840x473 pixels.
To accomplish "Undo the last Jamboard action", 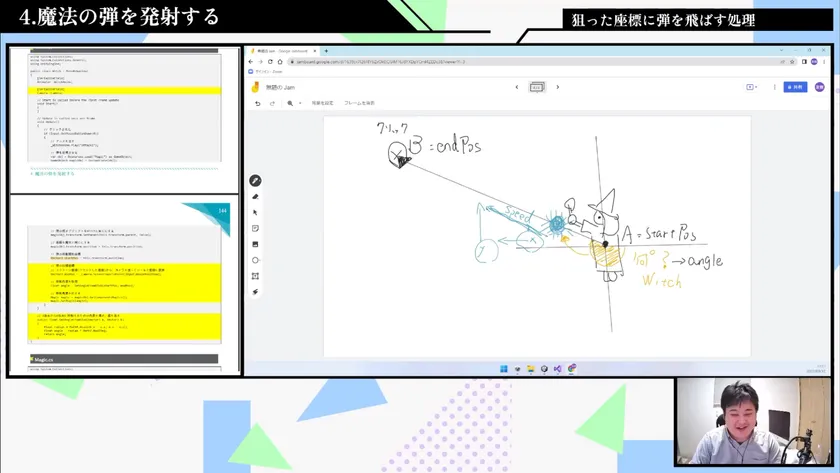I will click(258, 103).
